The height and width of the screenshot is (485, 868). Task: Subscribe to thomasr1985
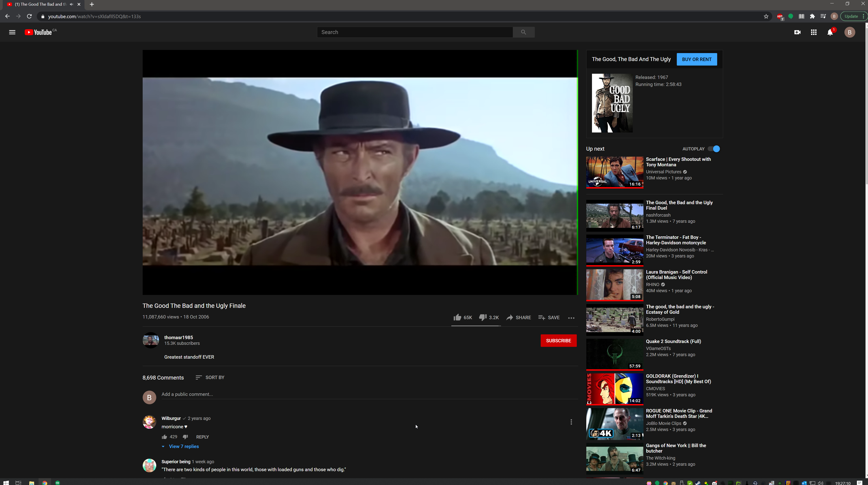tap(558, 340)
